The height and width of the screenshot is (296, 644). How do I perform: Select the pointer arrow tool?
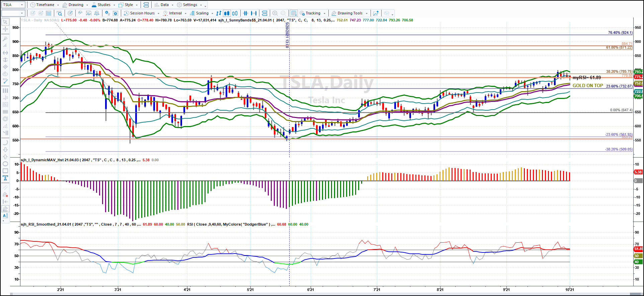point(5,22)
